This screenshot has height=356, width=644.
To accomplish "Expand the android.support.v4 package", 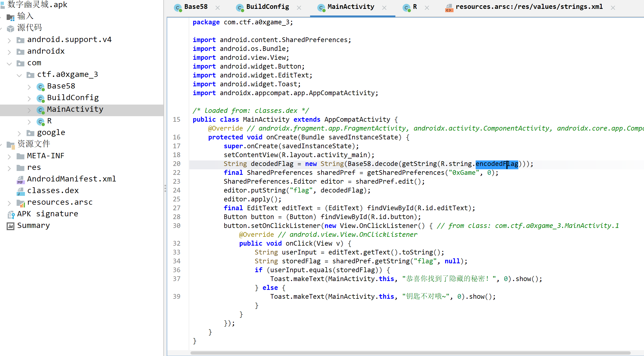I will [x=9, y=41].
